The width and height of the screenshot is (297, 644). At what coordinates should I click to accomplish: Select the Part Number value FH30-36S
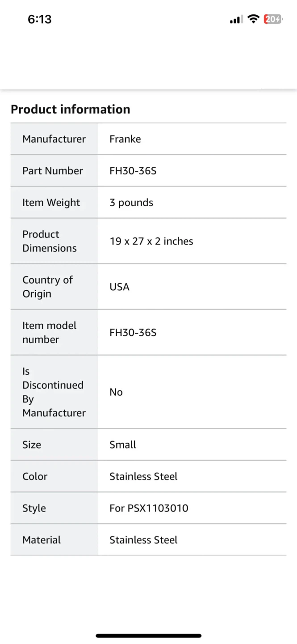[x=133, y=171]
